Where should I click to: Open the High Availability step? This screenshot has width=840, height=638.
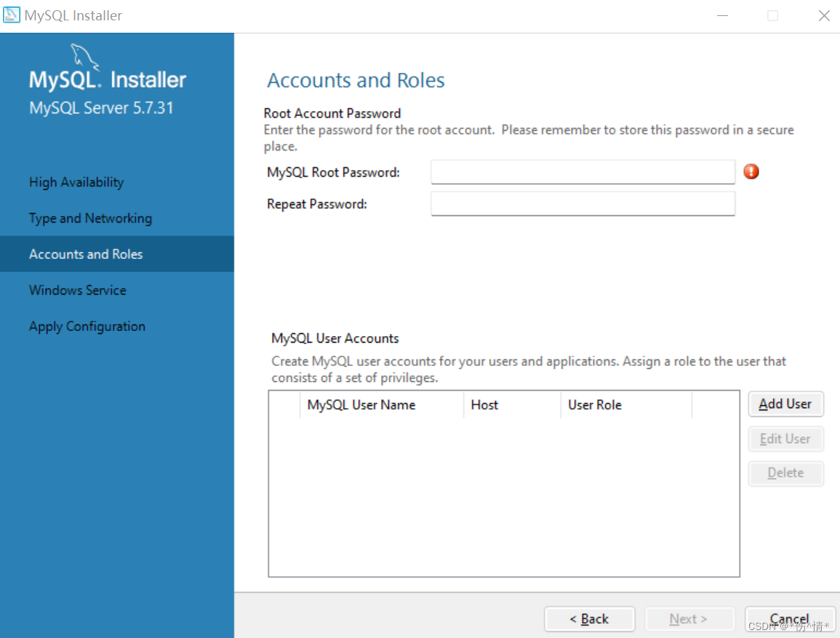[x=76, y=182]
